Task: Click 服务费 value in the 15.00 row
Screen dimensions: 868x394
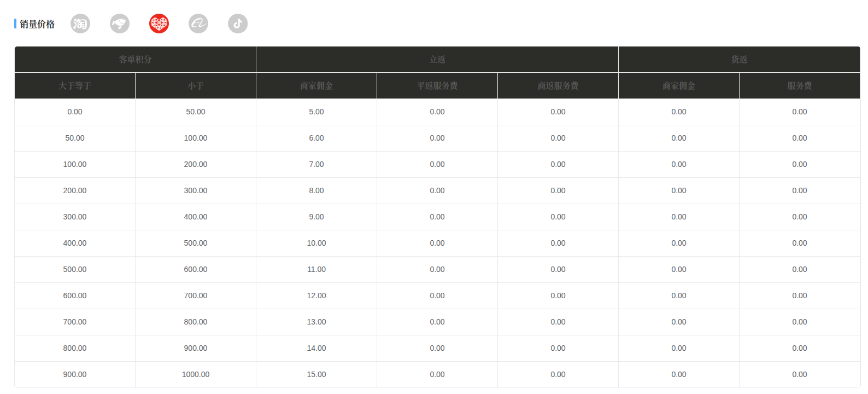Action: pos(800,374)
